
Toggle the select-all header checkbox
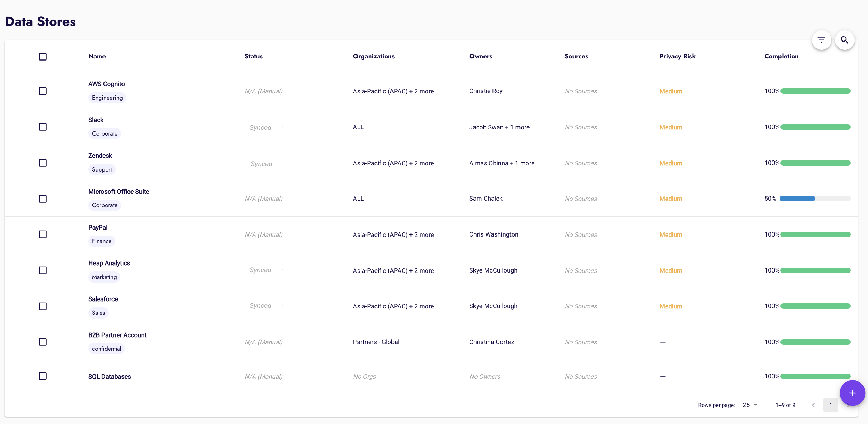click(x=43, y=56)
